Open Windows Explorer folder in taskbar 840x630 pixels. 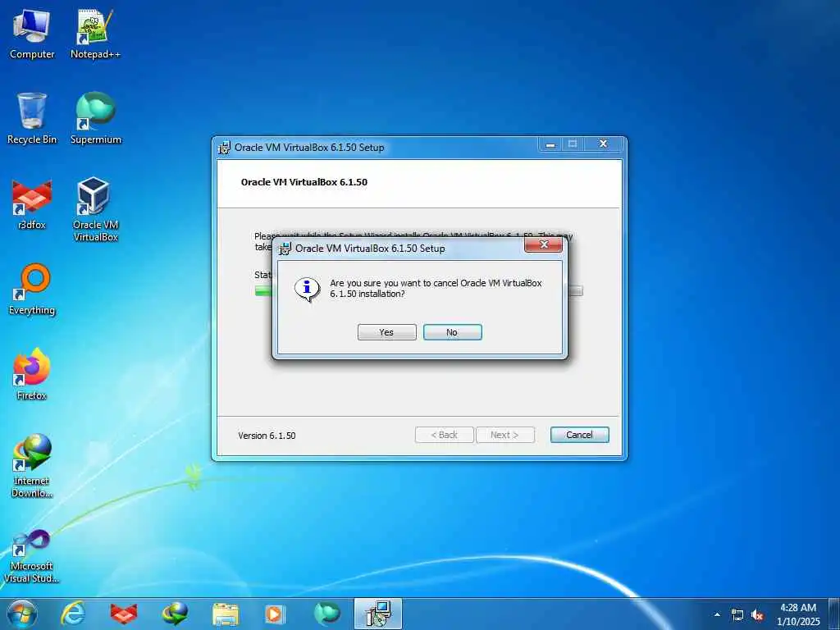(226, 614)
